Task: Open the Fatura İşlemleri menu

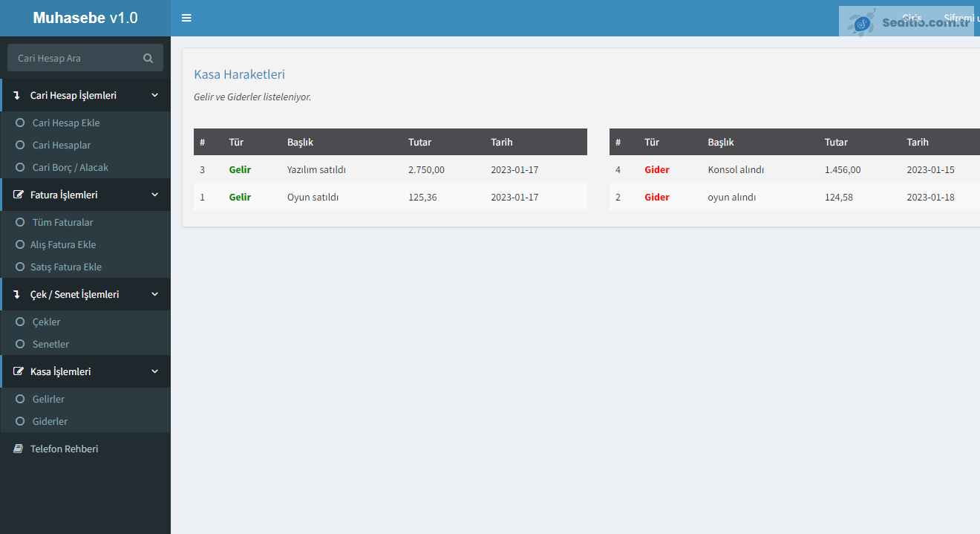Action: click(85, 195)
